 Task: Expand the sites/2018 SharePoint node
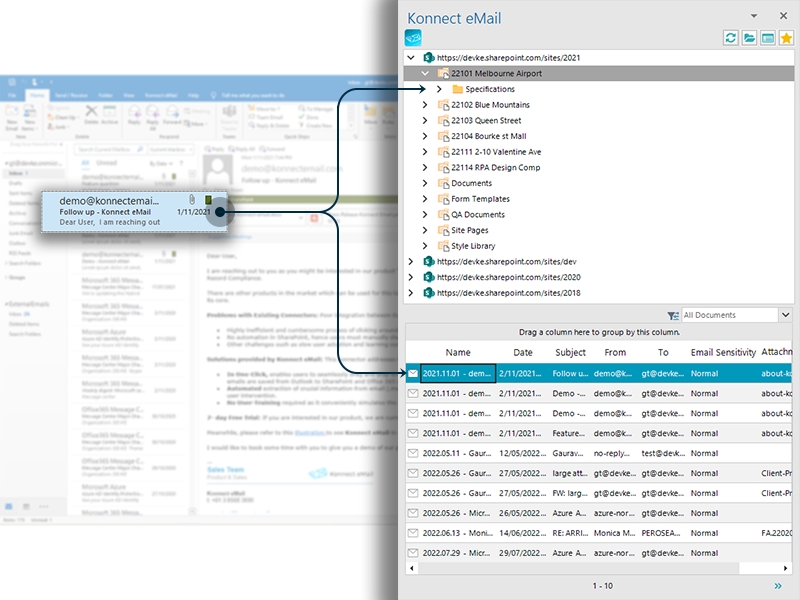pos(411,293)
